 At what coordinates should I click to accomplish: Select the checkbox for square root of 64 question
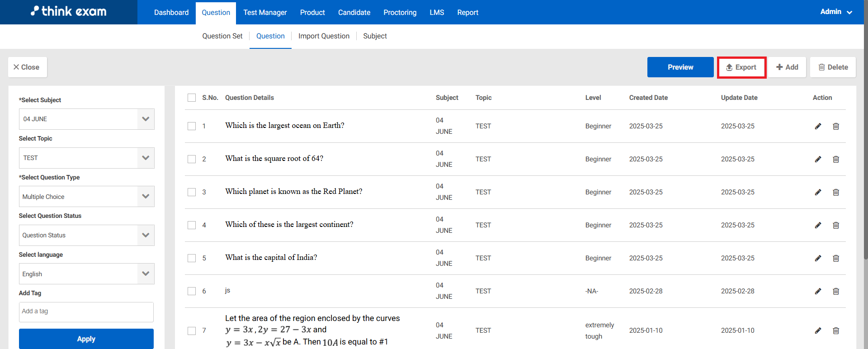192,159
